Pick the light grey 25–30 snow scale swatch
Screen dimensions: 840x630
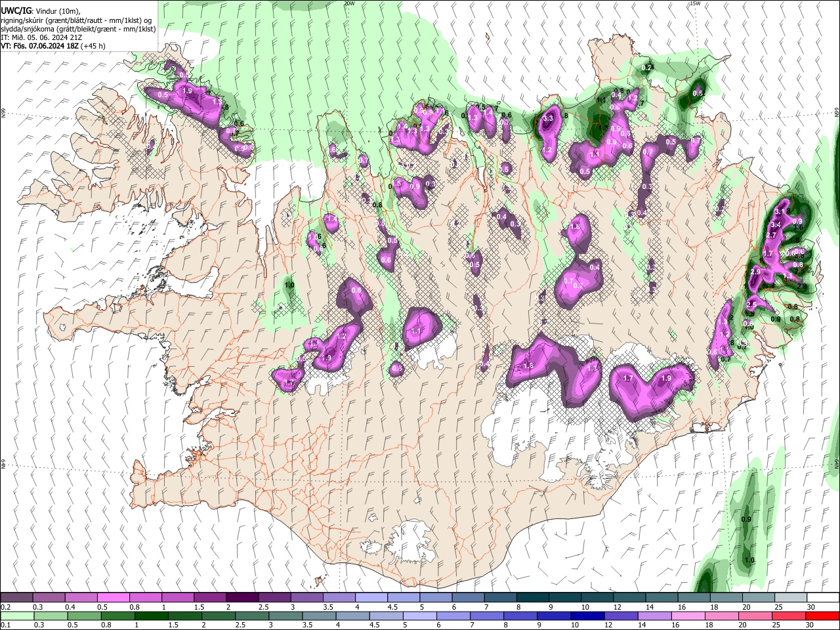[x=791, y=598]
